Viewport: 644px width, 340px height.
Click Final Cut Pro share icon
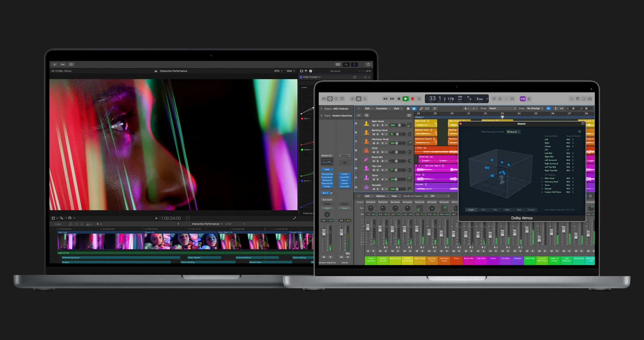(x=368, y=64)
